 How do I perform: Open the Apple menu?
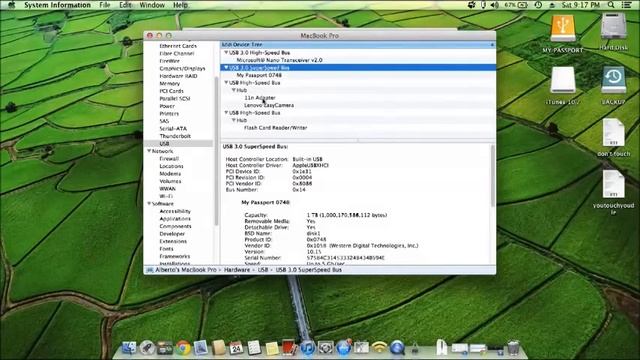(11, 5)
